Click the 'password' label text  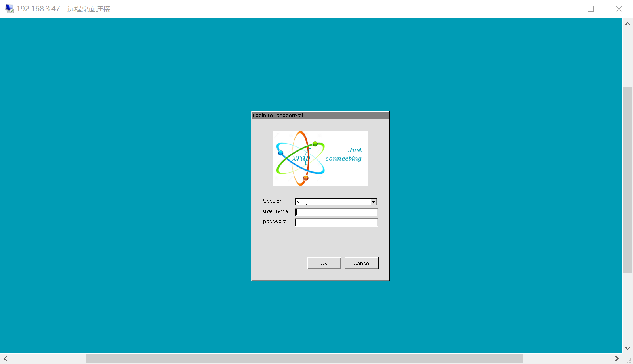pyautogui.click(x=275, y=222)
